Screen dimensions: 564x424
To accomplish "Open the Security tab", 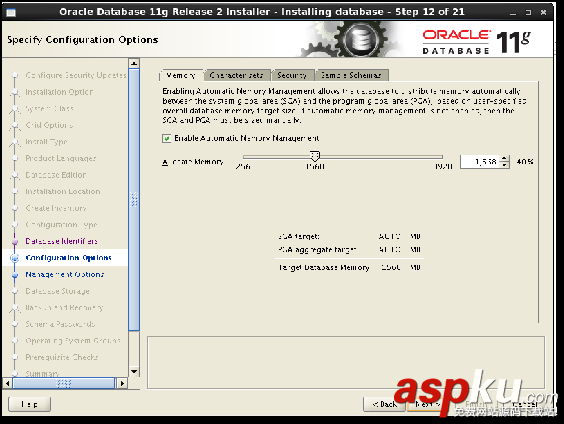I will (x=292, y=75).
